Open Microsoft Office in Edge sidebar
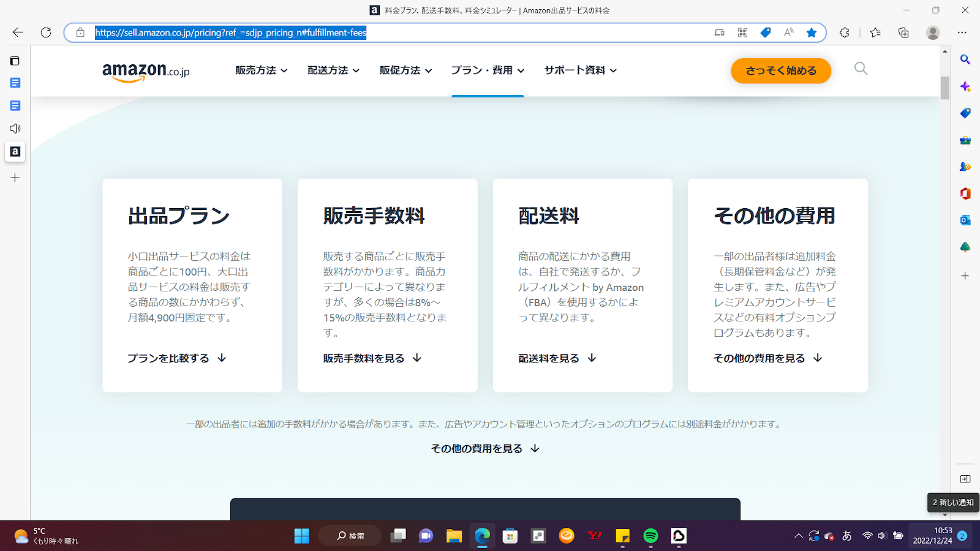 pyautogui.click(x=965, y=193)
